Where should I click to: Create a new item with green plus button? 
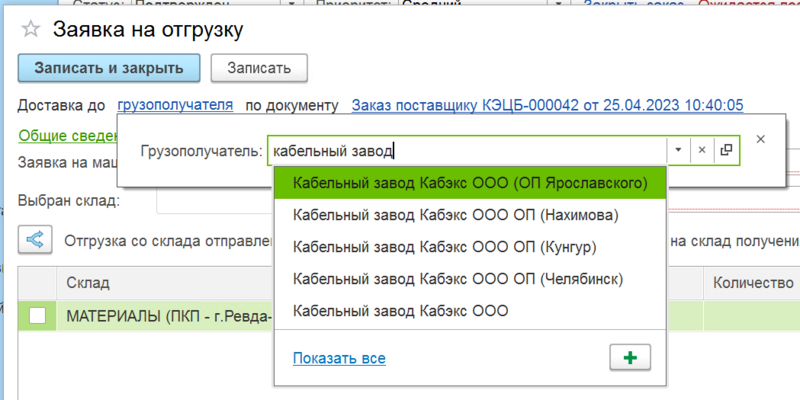pos(630,358)
